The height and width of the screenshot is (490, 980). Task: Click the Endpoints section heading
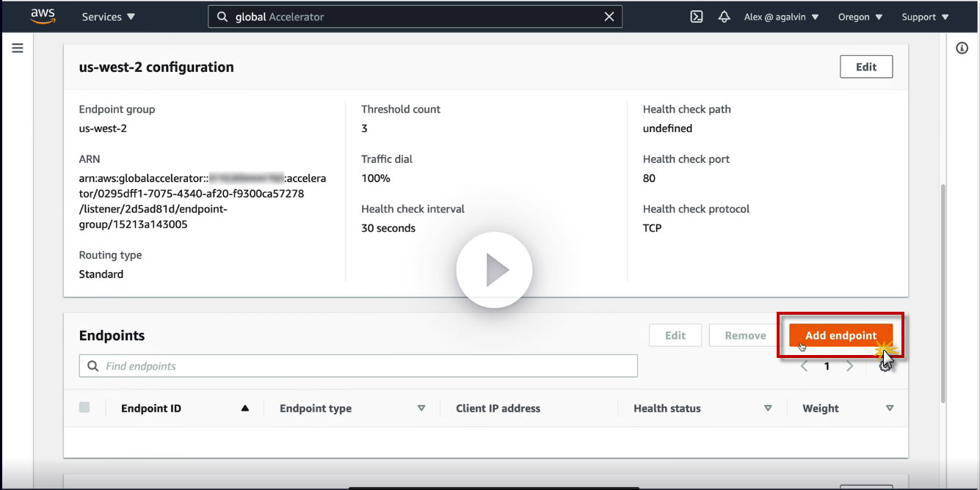[112, 335]
